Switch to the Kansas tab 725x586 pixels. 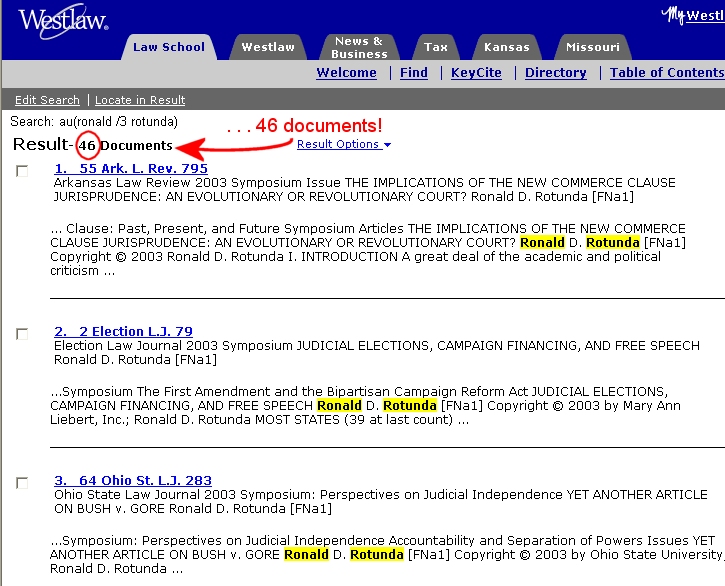[506, 47]
